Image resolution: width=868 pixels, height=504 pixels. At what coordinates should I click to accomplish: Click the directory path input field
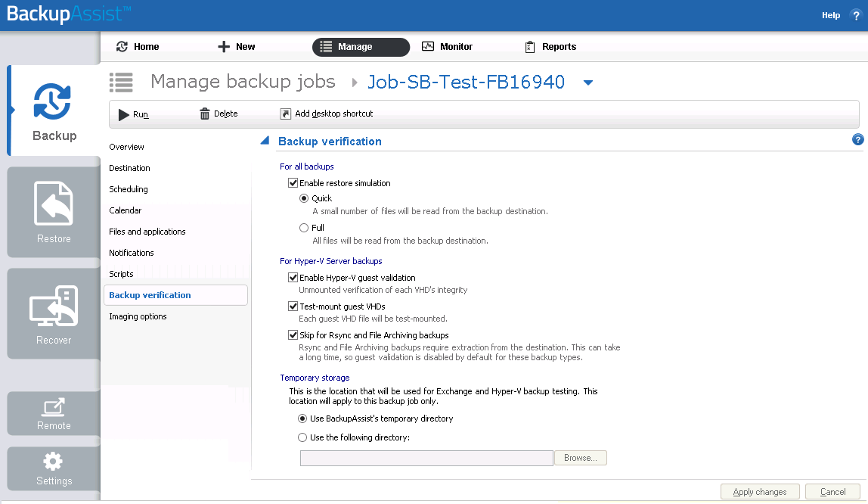426,458
